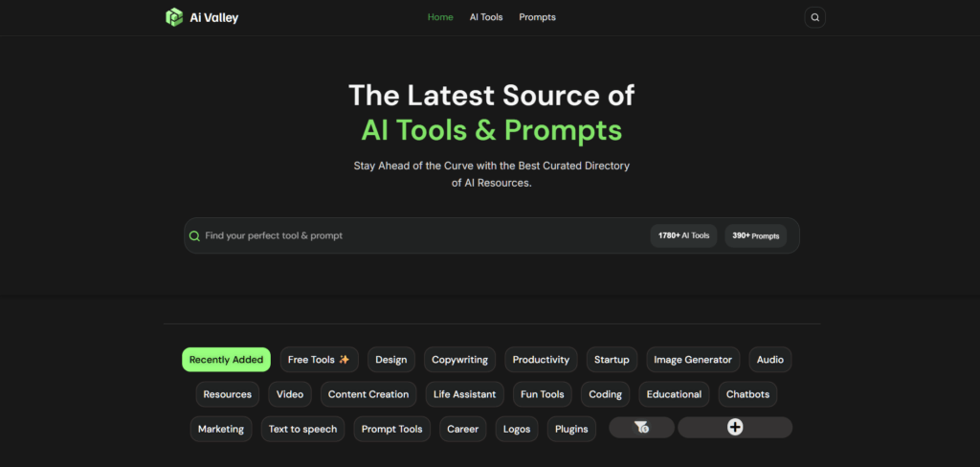Click the plus icon to show more categories
980x467 pixels.
coord(735,428)
